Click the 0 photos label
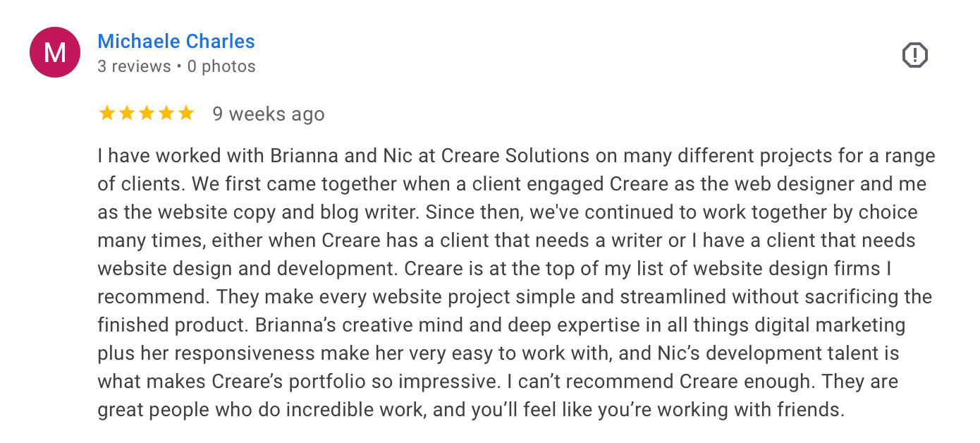 tap(221, 66)
